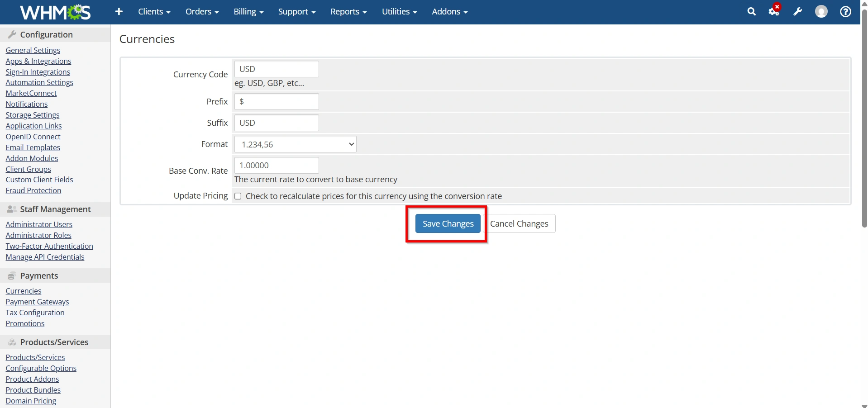868x408 pixels.
Task: Open Two-Factor Authentication link
Action: coord(49,246)
